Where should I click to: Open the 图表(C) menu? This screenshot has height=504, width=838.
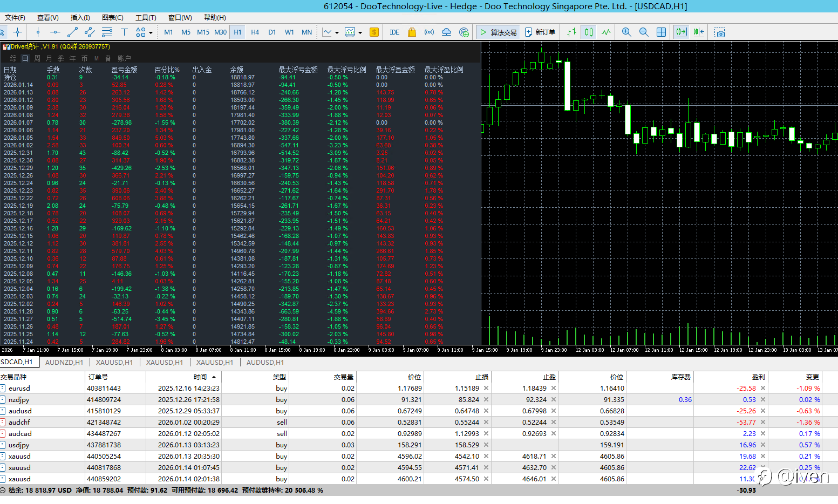pyautogui.click(x=112, y=18)
